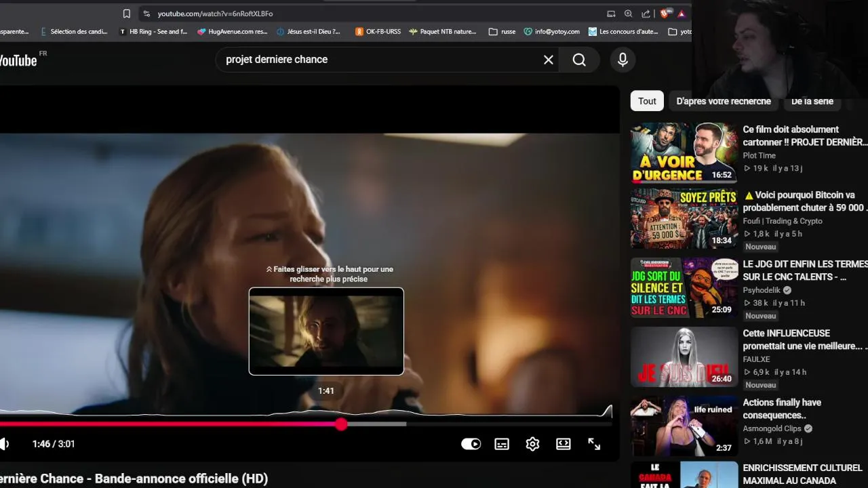Open 'JDG SORT DU SILENCE' thumbnail 25:09
This screenshot has width=868, height=488.
tap(684, 288)
